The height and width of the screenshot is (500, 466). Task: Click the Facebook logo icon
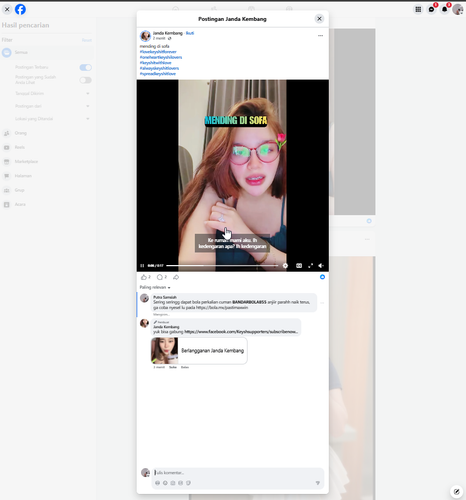[x=20, y=9]
